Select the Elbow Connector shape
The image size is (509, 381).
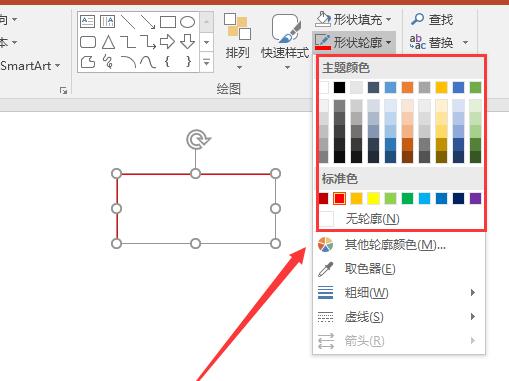pyautogui.click(x=128, y=42)
